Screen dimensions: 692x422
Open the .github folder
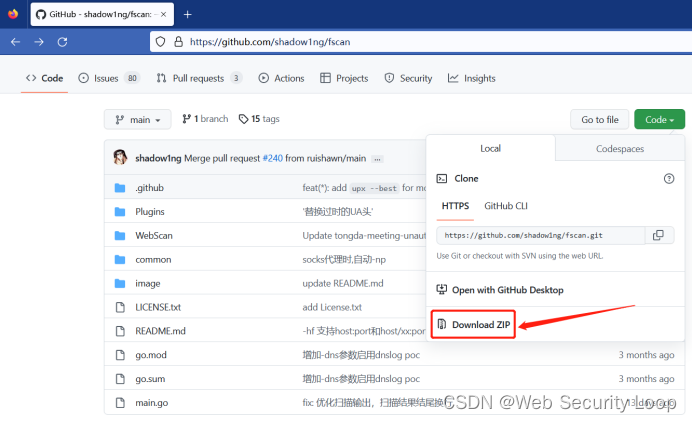[150, 188]
